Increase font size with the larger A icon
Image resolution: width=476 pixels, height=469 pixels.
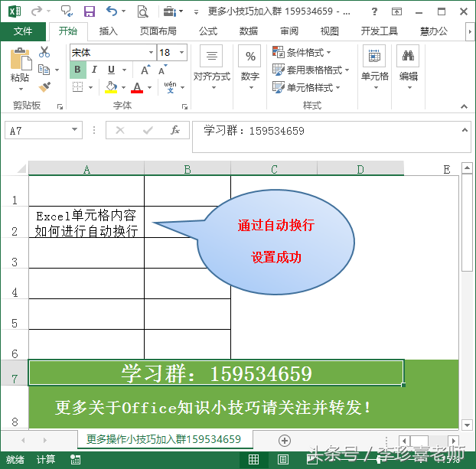click(x=145, y=70)
